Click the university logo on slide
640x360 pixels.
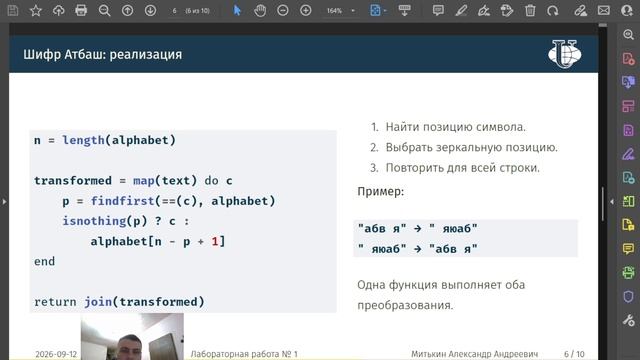tap(564, 53)
